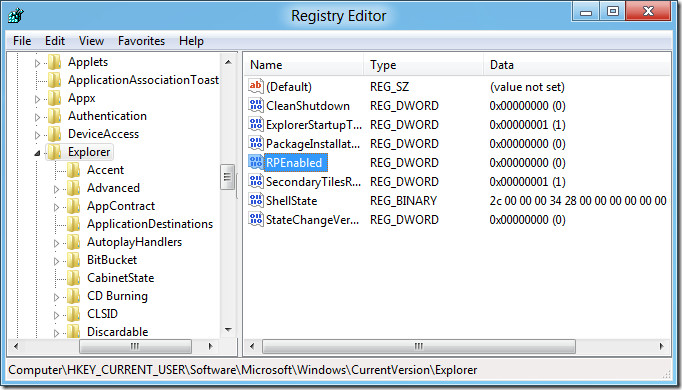The width and height of the screenshot is (682, 390).
Task: Click the REG_BINARY type cell
Action: point(403,200)
